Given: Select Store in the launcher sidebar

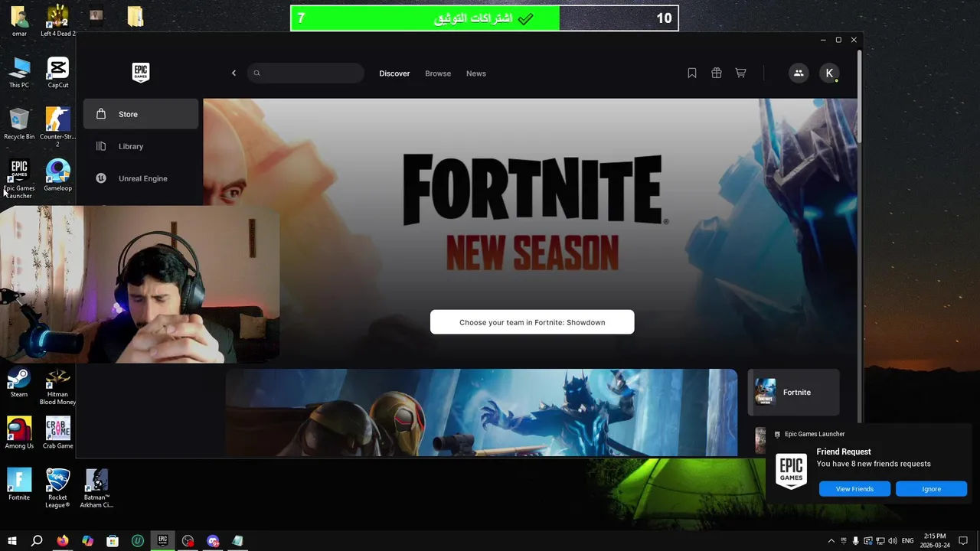Looking at the screenshot, I should [x=141, y=114].
